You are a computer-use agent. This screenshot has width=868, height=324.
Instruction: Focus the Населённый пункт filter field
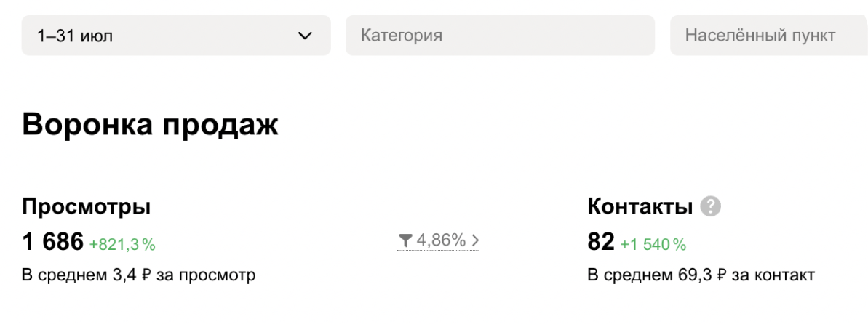(768, 36)
